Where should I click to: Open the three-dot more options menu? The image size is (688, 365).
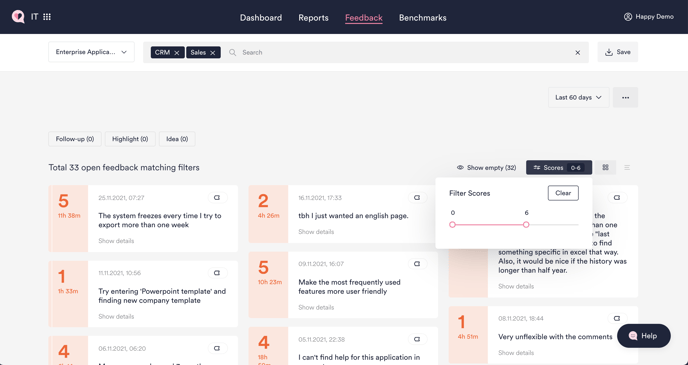click(625, 97)
